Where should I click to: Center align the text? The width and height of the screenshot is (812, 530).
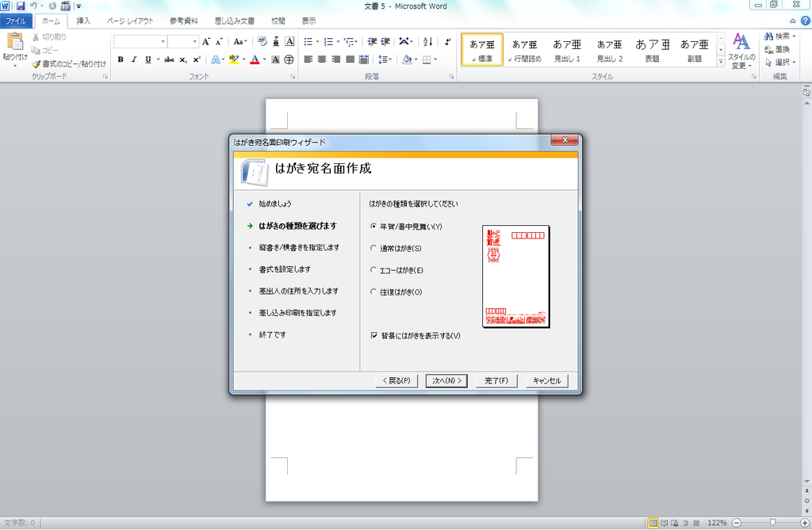point(322,59)
